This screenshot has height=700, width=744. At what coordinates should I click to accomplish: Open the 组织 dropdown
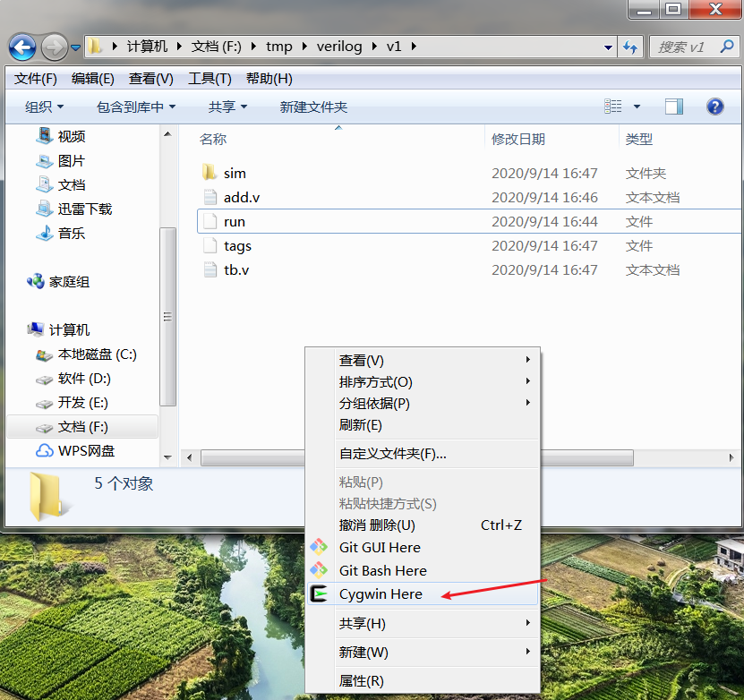tap(44, 107)
